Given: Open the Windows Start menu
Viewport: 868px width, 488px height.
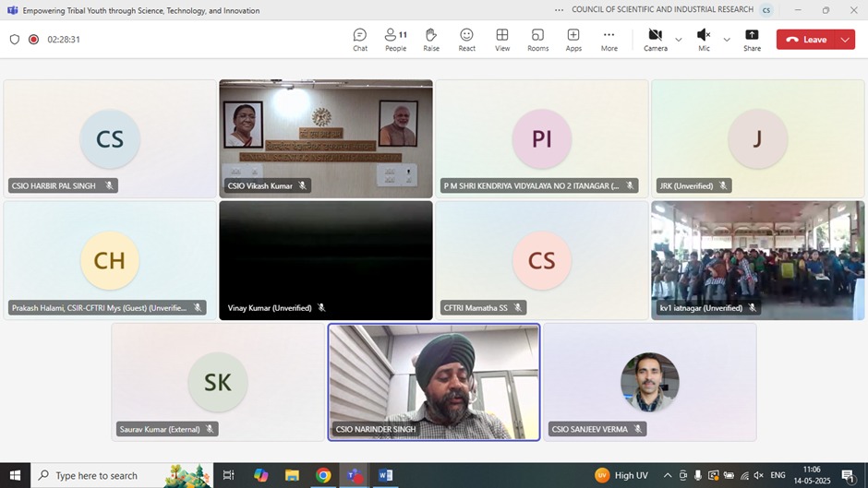Looking at the screenshot, I should (x=15, y=475).
